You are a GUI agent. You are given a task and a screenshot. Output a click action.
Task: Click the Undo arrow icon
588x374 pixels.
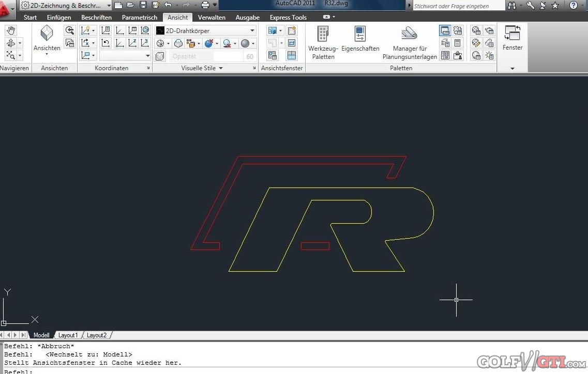168,5
